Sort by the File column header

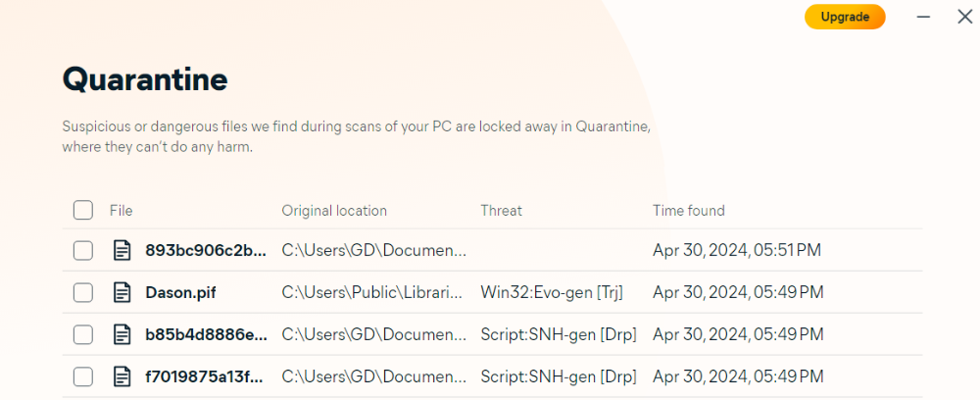(122, 211)
